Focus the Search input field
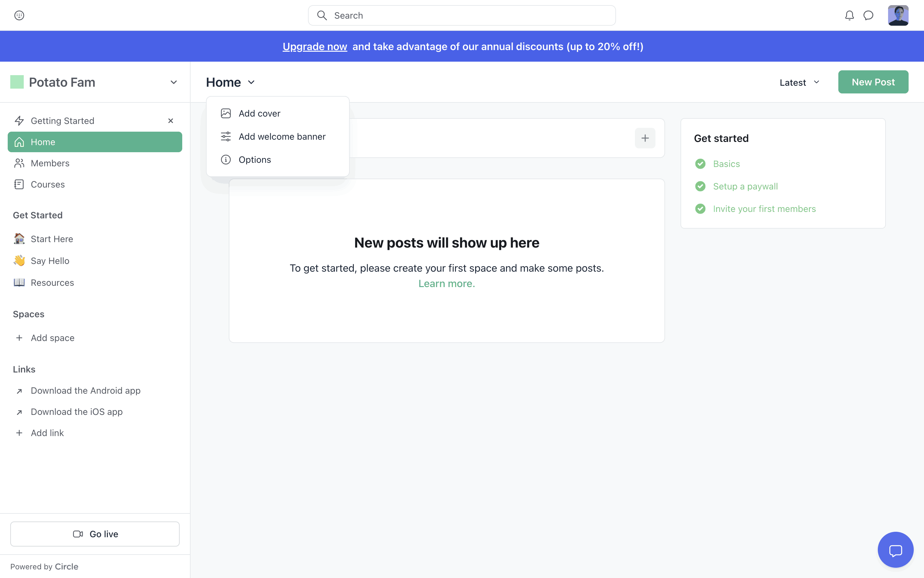Image resolution: width=924 pixels, height=578 pixels. pyautogui.click(x=462, y=15)
